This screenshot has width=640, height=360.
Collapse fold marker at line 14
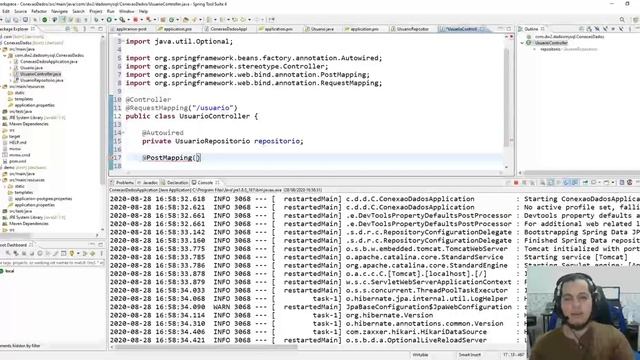(x=124, y=133)
